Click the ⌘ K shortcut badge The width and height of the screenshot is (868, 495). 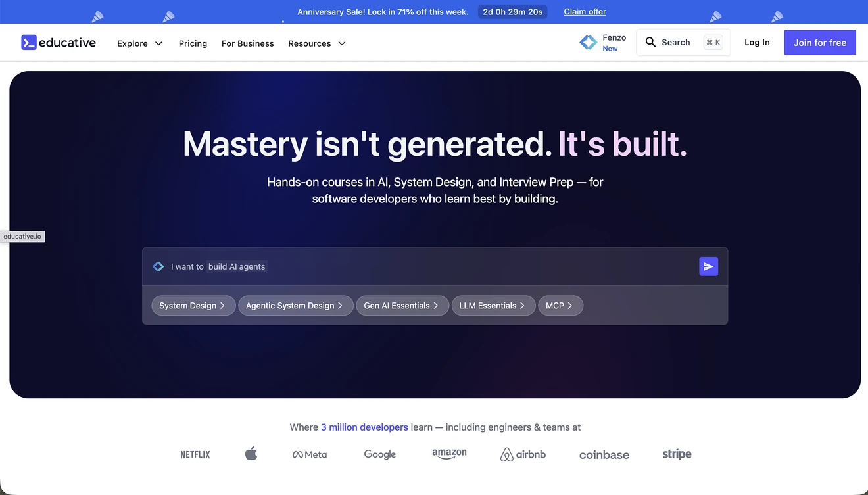pyautogui.click(x=713, y=43)
